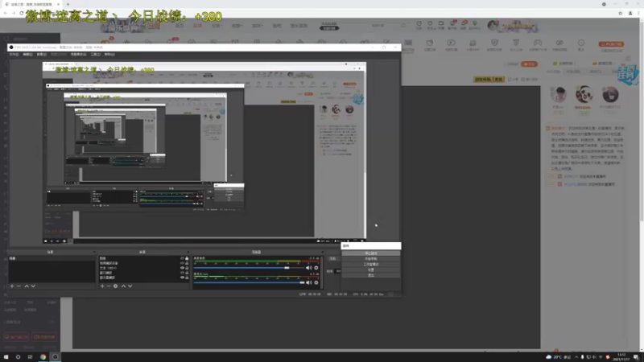The width and height of the screenshot is (644, 362).
Task: Open the location pin icon on website header
Action: coord(475,25)
